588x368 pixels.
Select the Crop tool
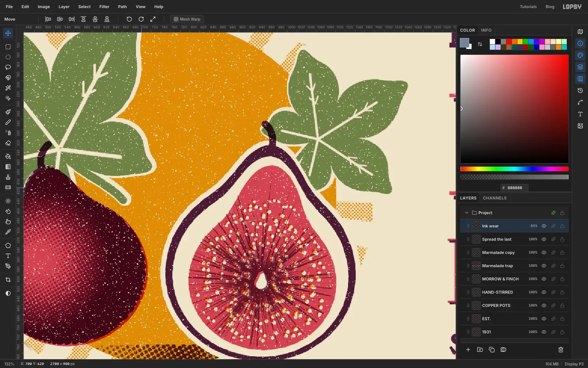(8, 280)
